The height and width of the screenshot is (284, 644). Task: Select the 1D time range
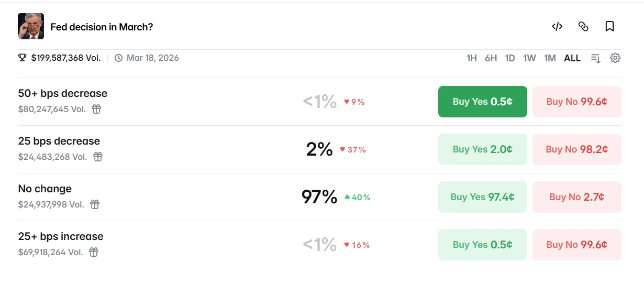510,58
